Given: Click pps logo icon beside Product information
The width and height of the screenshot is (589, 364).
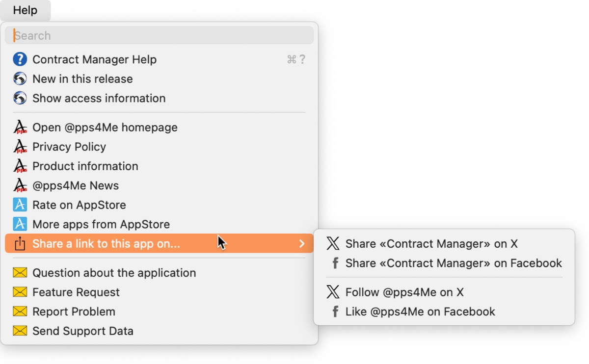Looking at the screenshot, I should tap(20, 166).
